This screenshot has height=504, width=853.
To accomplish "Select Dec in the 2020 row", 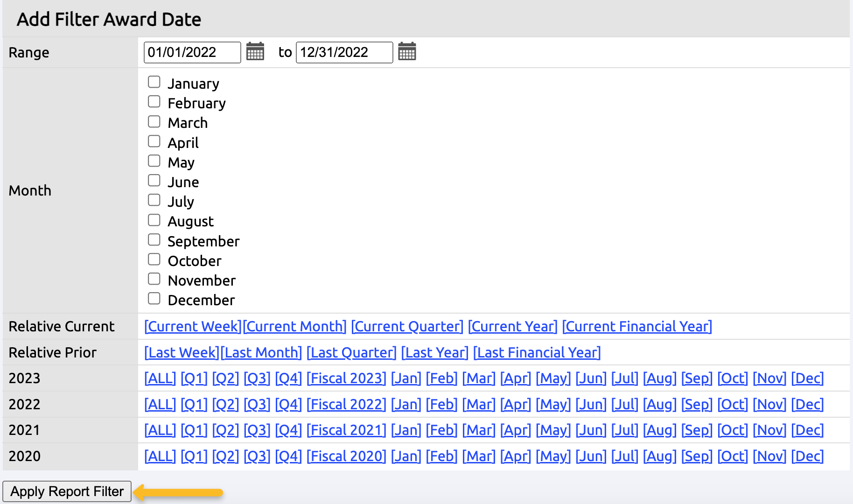I will 807,456.
